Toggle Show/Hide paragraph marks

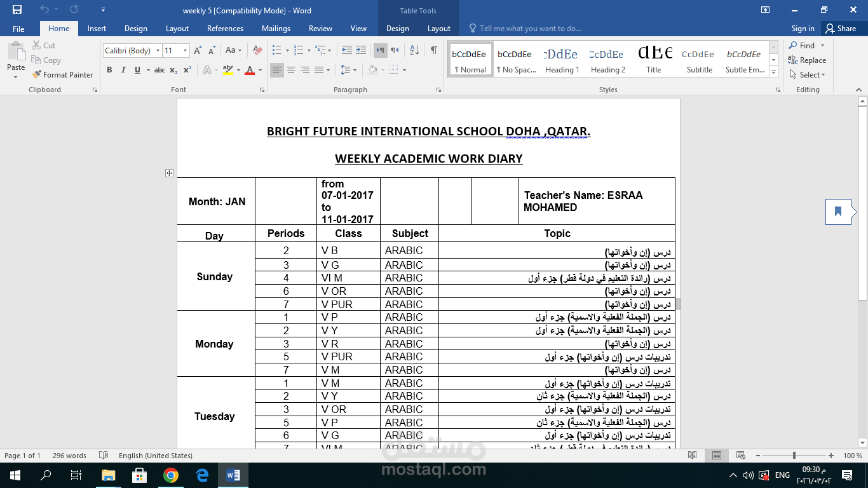[x=433, y=50]
